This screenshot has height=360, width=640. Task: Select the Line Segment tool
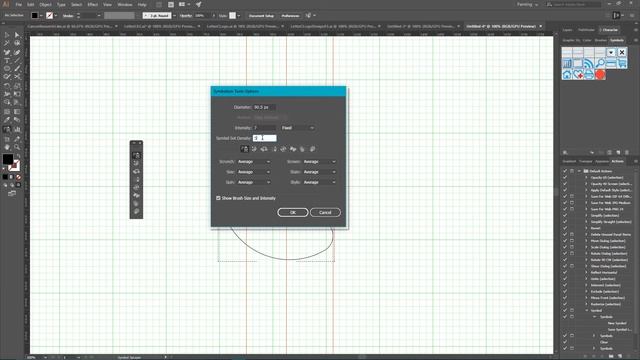[17, 60]
